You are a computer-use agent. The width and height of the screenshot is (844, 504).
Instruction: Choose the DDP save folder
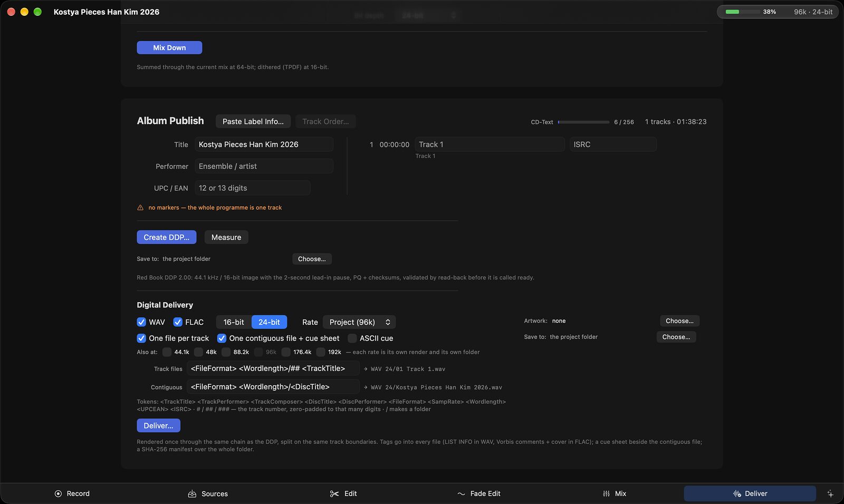coord(312,259)
